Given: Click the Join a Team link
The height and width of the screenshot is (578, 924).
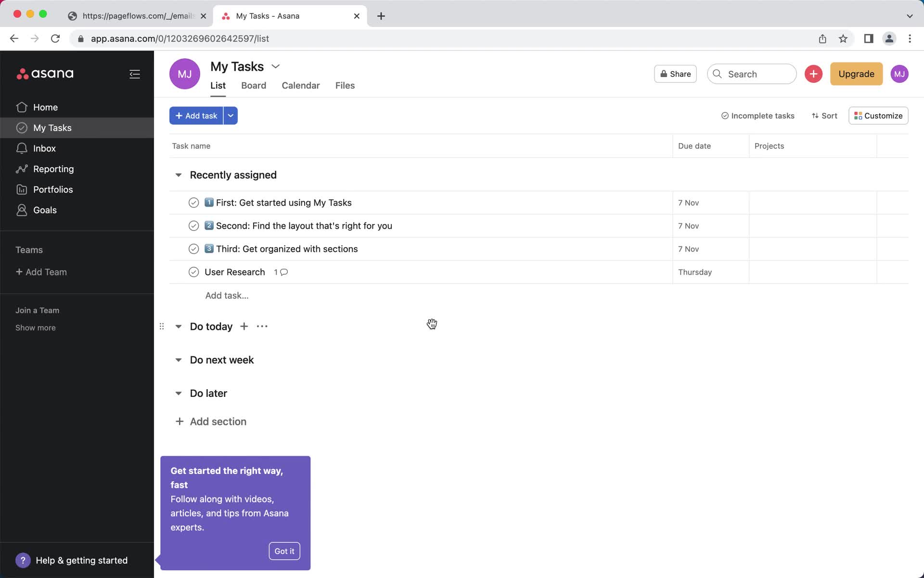Looking at the screenshot, I should coord(37,310).
